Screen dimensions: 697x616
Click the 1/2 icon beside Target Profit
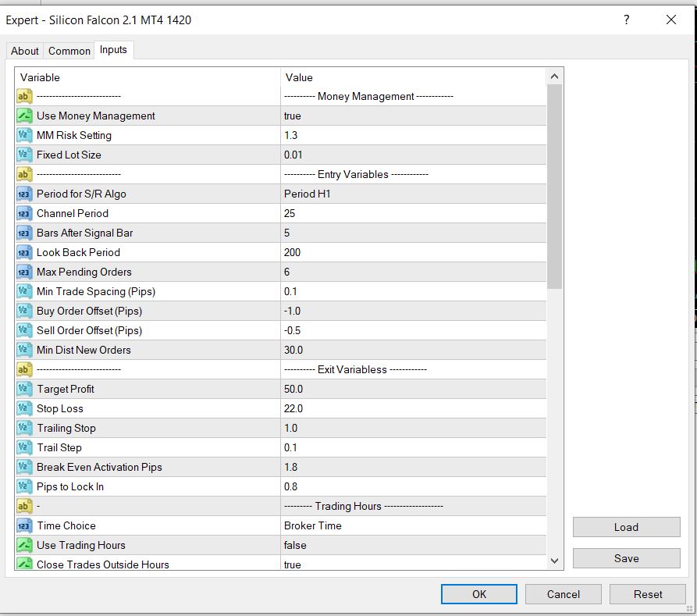23,389
